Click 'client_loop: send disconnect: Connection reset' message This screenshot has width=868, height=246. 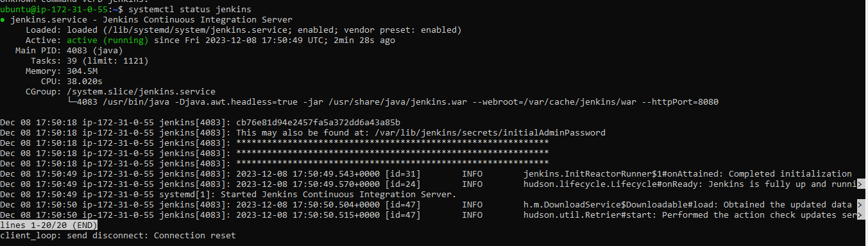(118, 236)
